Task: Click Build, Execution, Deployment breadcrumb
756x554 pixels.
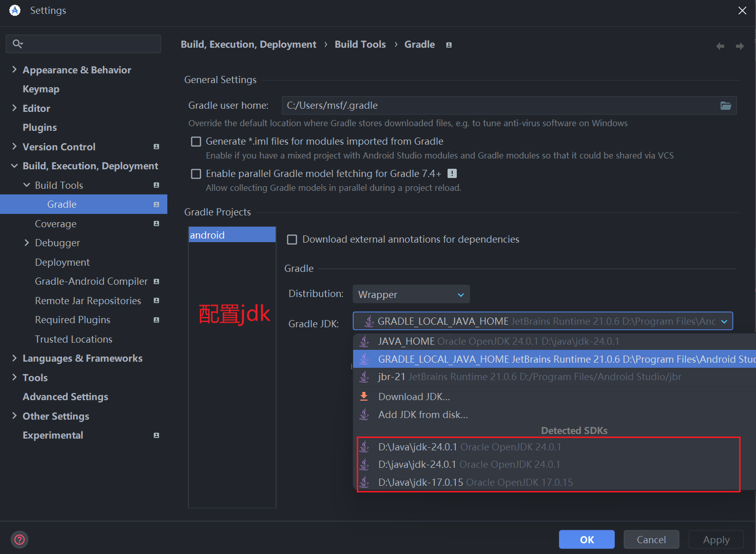Action: coord(248,45)
